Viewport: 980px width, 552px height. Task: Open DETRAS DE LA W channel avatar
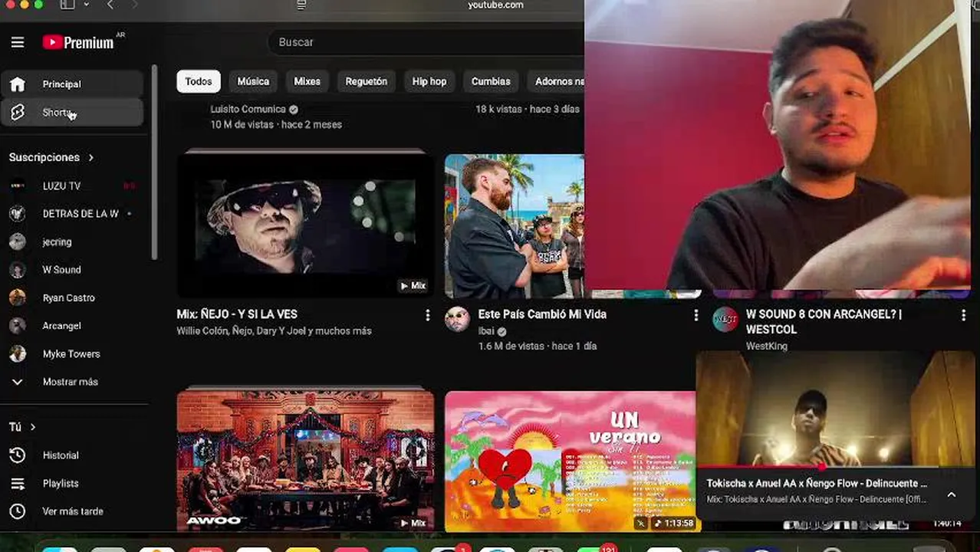[17, 214]
